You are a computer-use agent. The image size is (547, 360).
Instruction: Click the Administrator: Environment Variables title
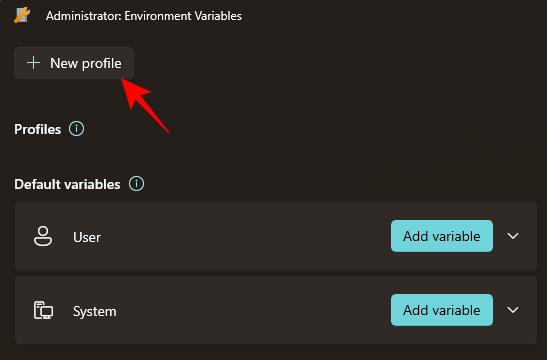[x=144, y=16]
